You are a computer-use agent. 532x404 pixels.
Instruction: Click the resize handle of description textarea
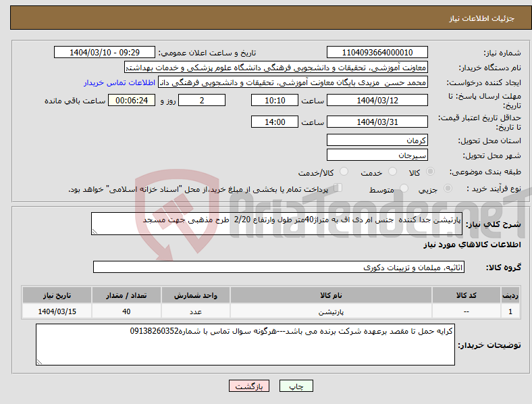point(95,232)
